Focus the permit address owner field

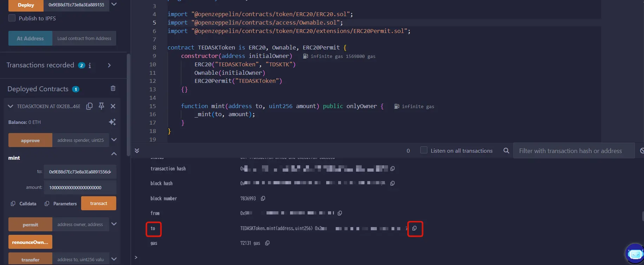(x=81, y=224)
